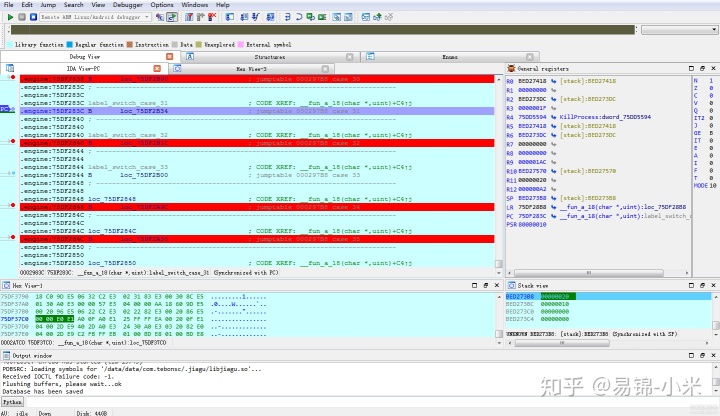720x416 pixels.
Task: Click the Python button beside command line
Action: click(x=12, y=402)
